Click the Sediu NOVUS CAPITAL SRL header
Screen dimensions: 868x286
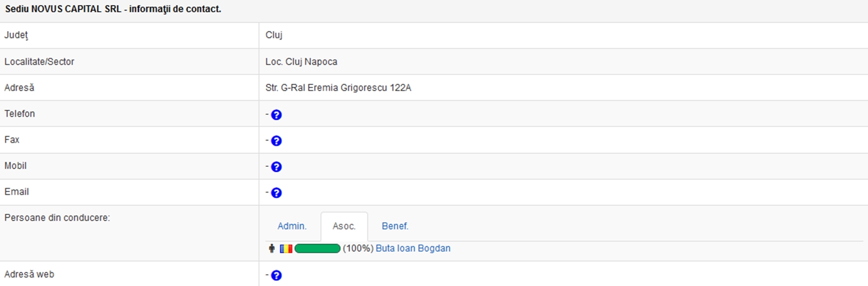113,10
